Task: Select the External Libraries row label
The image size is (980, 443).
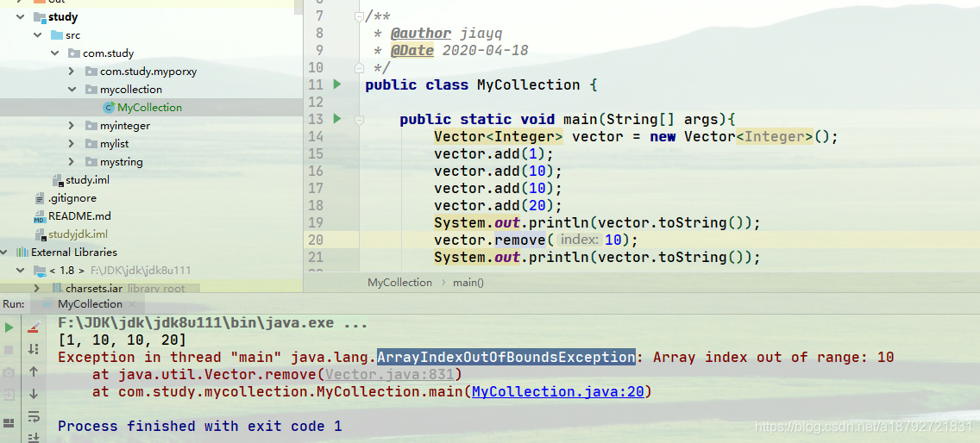Action: (73, 253)
